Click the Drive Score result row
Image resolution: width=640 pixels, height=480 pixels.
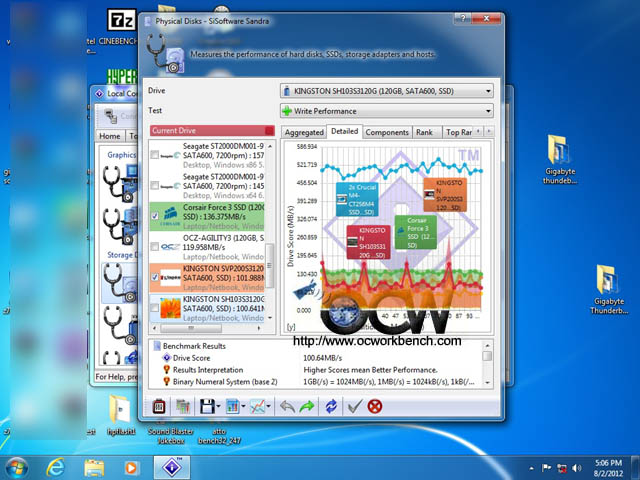coord(314,358)
